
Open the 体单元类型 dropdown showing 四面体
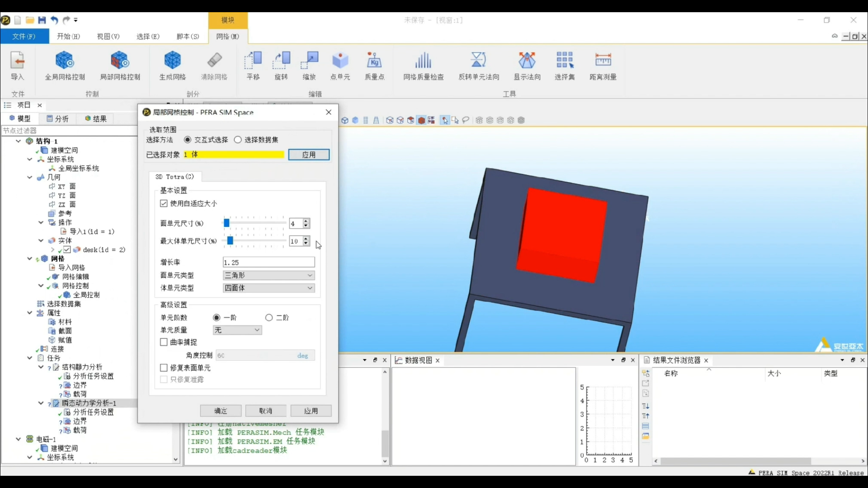pos(269,288)
